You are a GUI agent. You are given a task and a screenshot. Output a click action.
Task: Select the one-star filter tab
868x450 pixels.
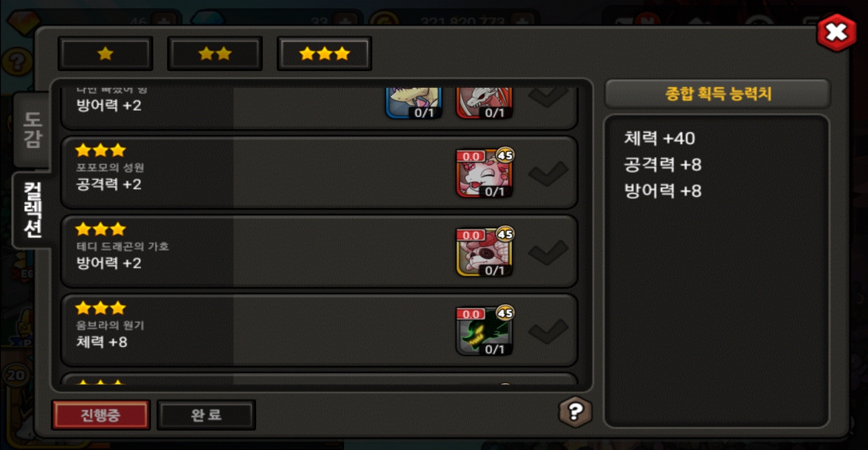click(x=106, y=53)
